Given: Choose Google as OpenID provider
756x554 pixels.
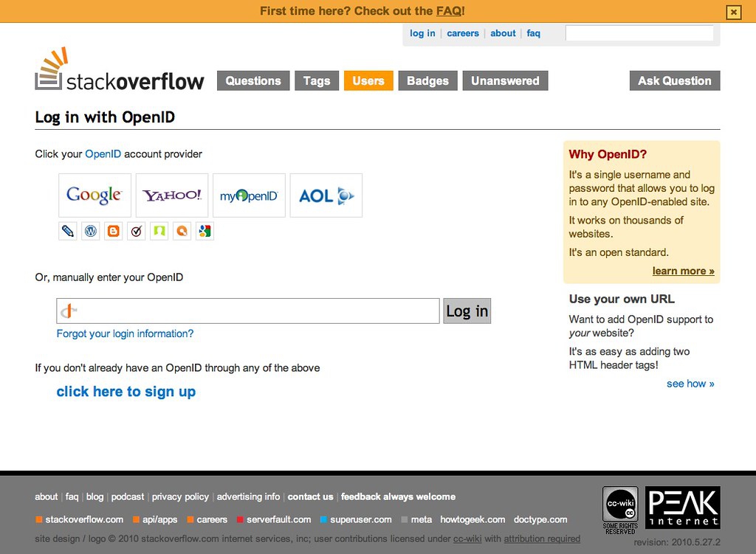Looking at the screenshot, I should point(94,195).
